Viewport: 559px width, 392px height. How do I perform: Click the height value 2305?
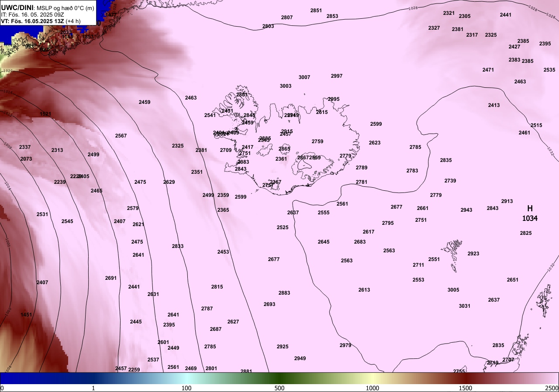coord(465,16)
